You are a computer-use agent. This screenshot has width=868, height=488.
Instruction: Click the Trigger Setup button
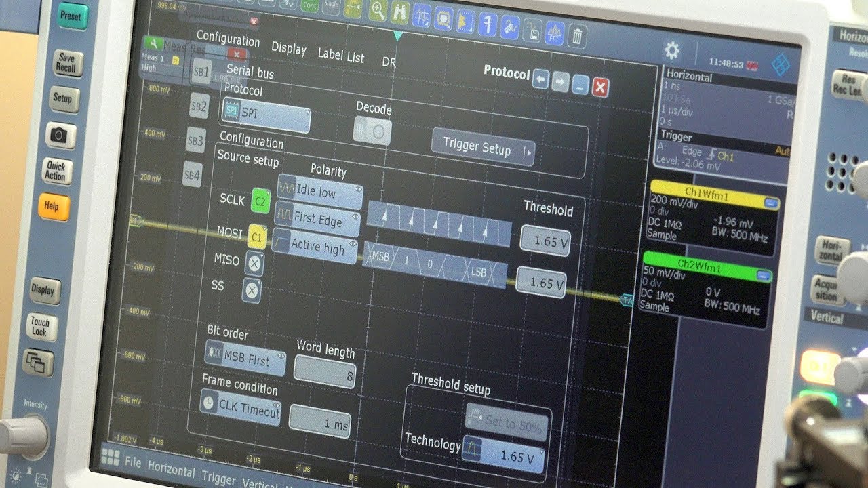pos(484,147)
